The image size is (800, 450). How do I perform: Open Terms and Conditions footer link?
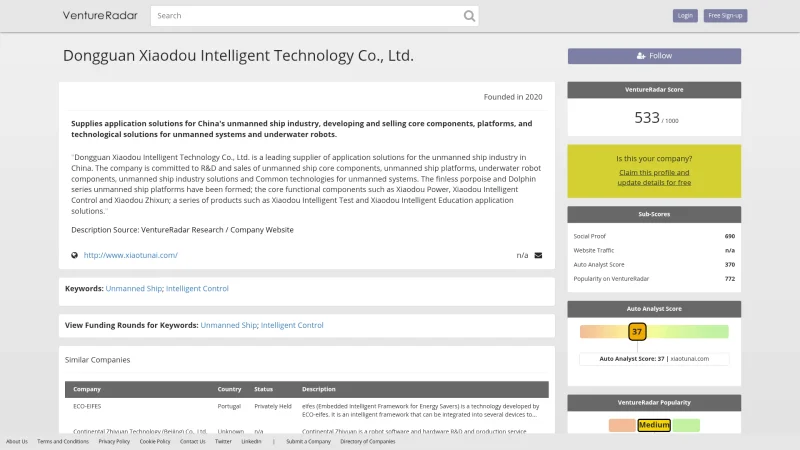[63, 442]
